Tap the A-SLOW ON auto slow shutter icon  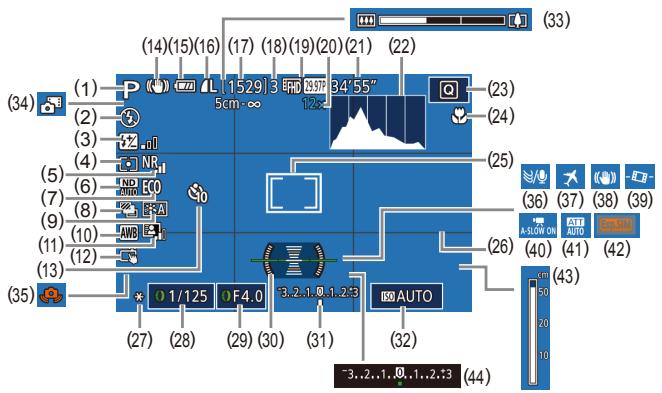coord(538,226)
